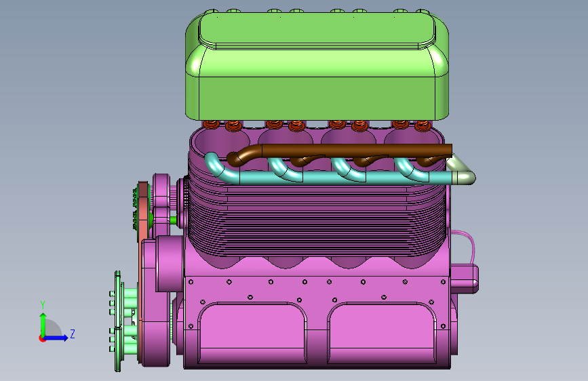This screenshot has width=588, height=381.
Task: Select the finned purple cylinder block
Action: (317, 221)
